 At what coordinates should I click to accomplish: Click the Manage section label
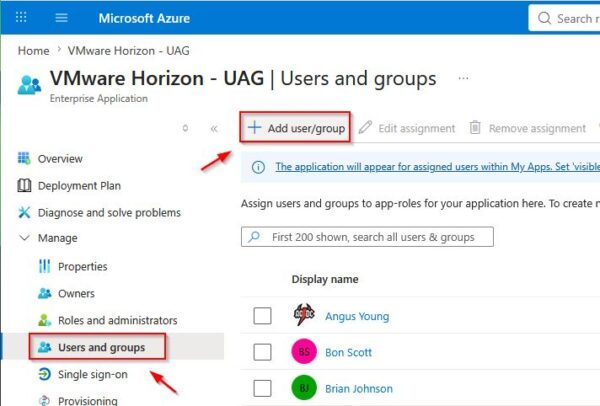(x=57, y=238)
